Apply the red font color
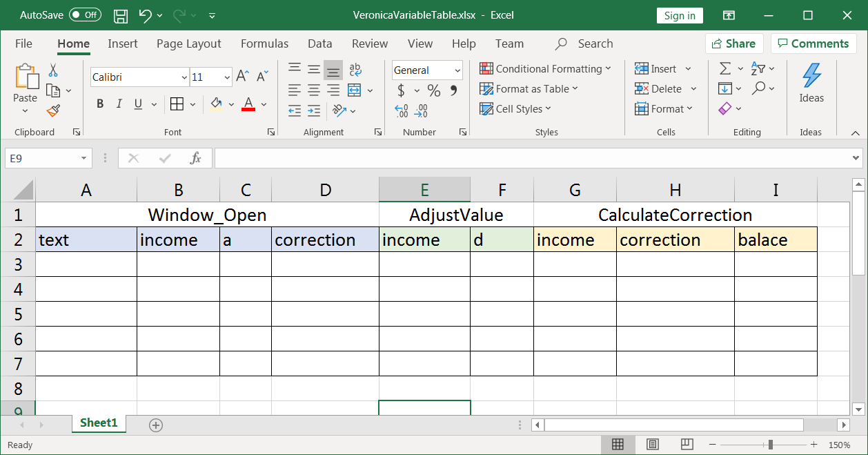The width and height of the screenshot is (868, 455). [249, 104]
